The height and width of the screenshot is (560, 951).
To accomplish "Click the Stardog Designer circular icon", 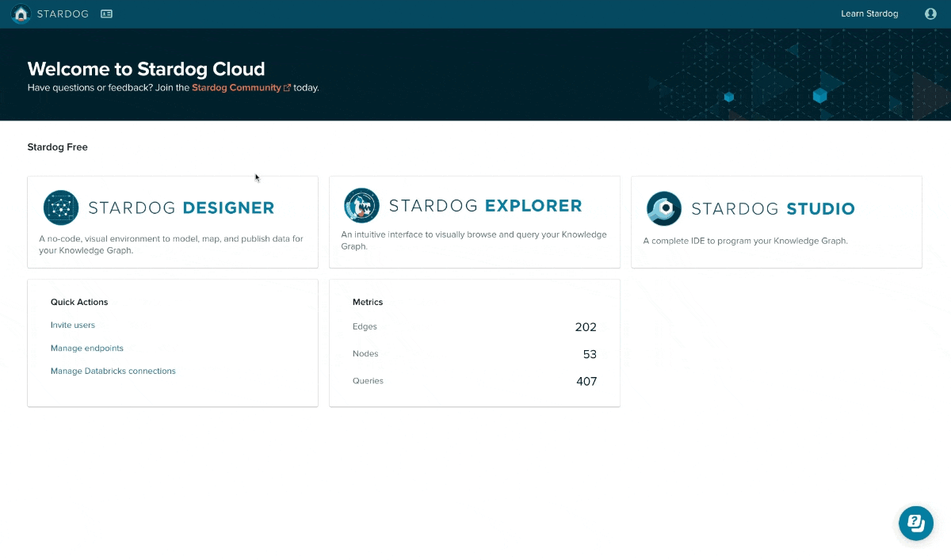I will click(x=61, y=208).
